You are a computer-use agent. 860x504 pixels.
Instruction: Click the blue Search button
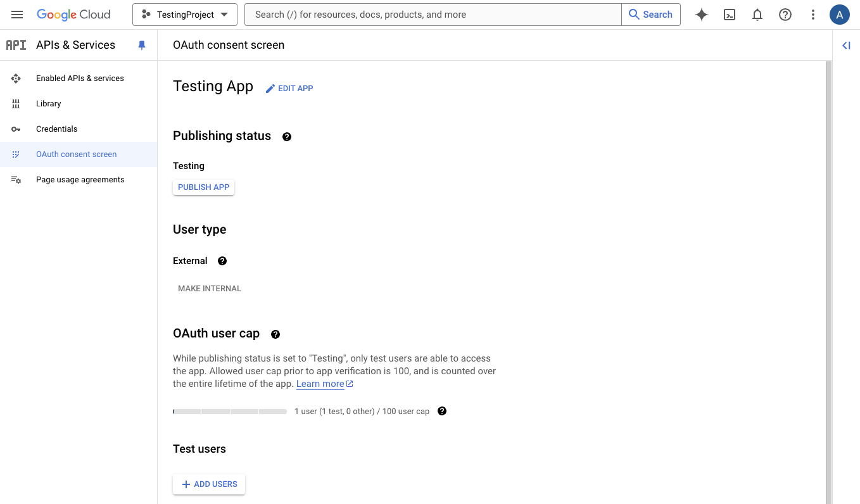pyautogui.click(x=651, y=15)
